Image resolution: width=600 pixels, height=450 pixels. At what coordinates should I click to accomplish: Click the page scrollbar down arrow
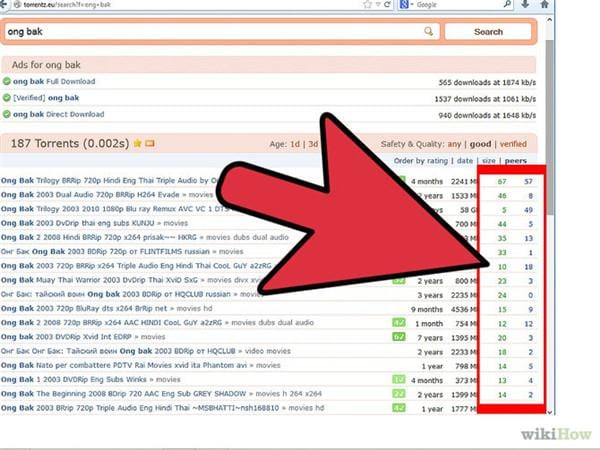coord(549,412)
